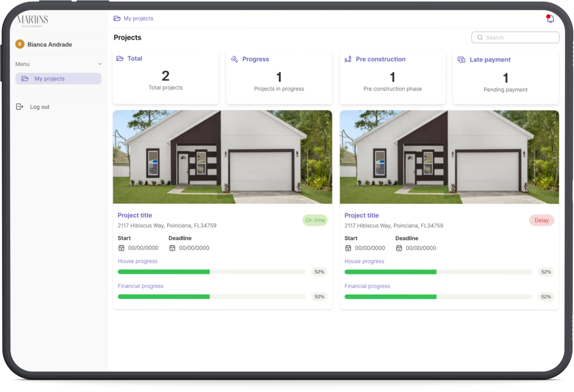
Task: Click the Total card folder icon
Action: 120,59
